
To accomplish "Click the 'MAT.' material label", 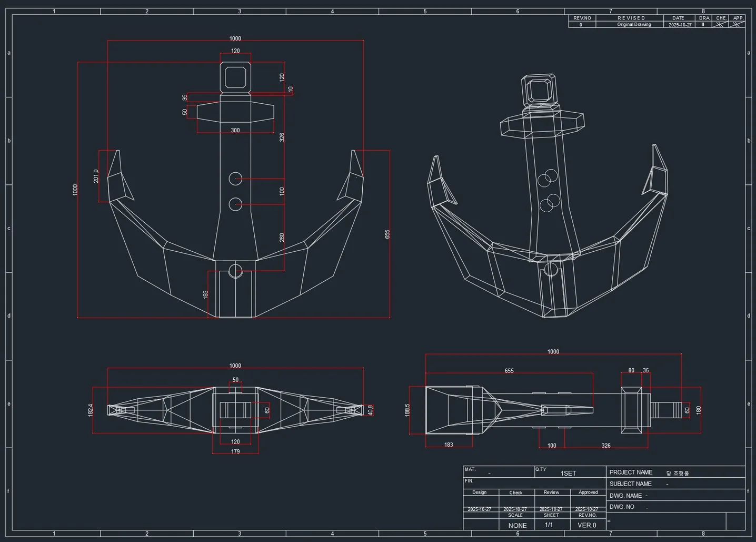I will tap(470, 469).
